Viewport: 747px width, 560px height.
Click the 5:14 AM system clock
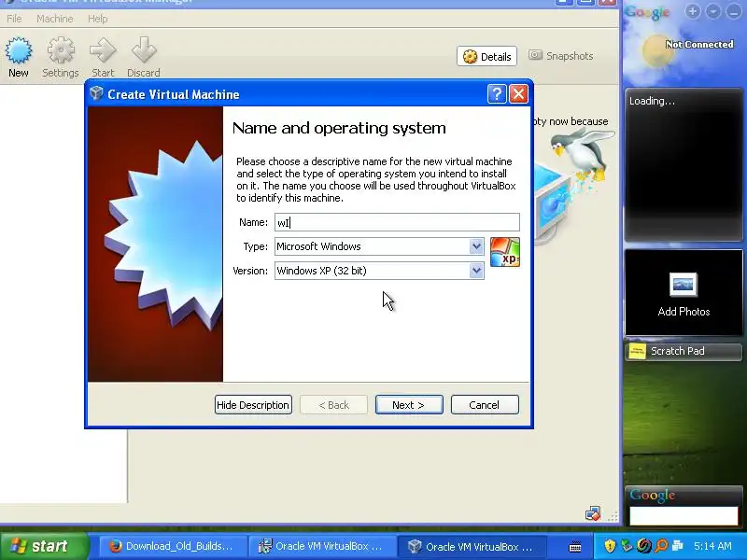(x=712, y=546)
